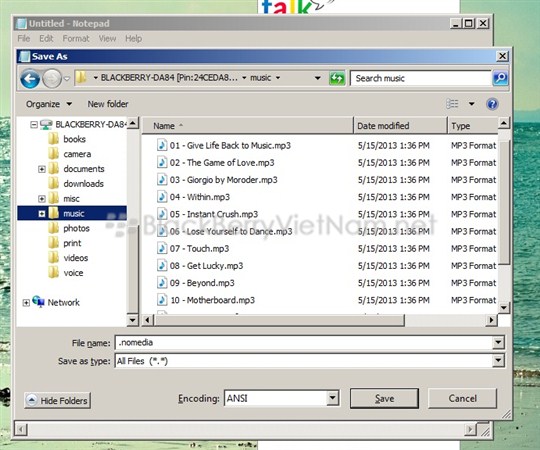
Task: Open the Edit menu in Notepad
Action: [46, 38]
